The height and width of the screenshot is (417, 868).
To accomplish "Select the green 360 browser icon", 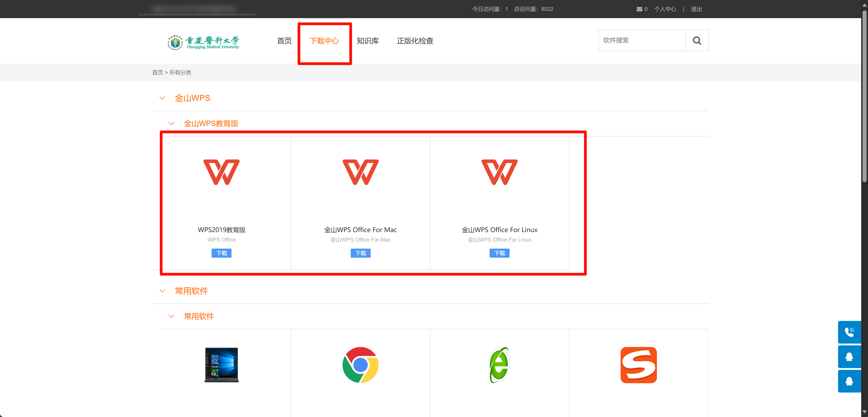I will coord(499,365).
